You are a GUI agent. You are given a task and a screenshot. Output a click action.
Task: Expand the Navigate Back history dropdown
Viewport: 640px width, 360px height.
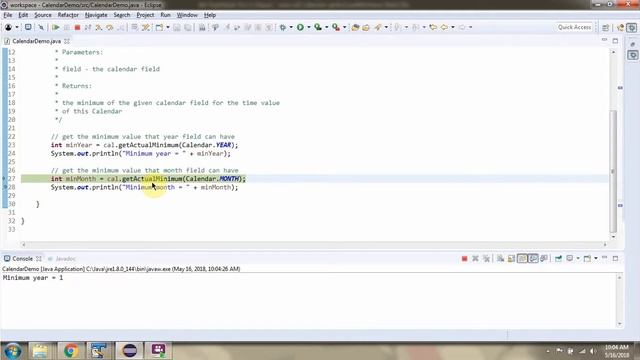click(x=453, y=27)
